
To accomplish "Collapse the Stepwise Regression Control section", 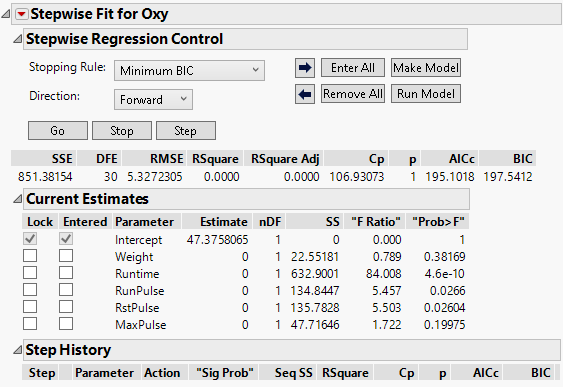I will [x=17, y=39].
